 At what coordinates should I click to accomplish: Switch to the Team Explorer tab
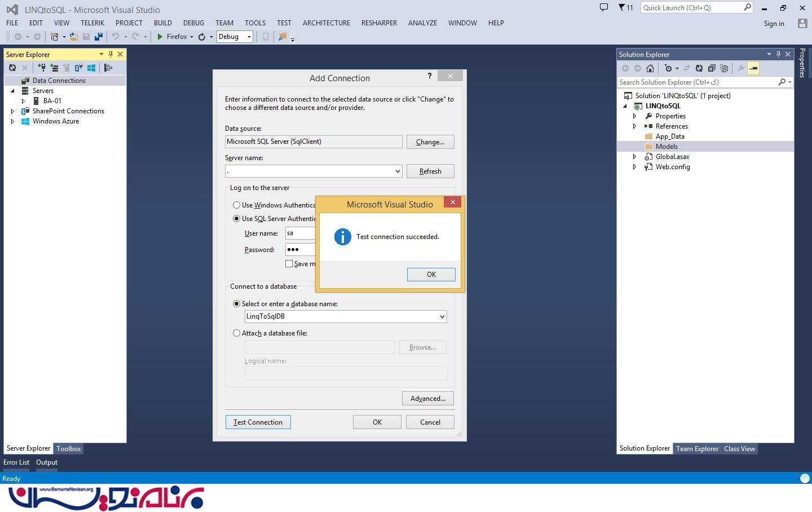coord(697,449)
